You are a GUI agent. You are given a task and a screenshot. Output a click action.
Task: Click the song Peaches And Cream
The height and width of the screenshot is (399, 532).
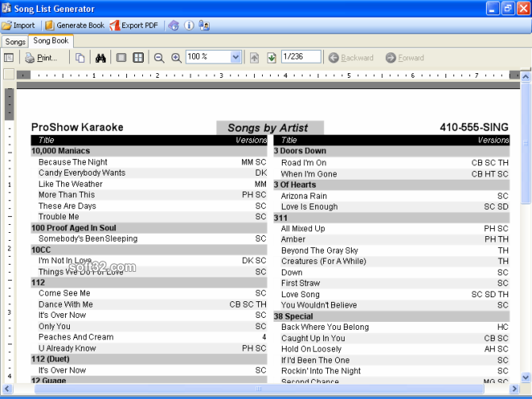[76, 337]
